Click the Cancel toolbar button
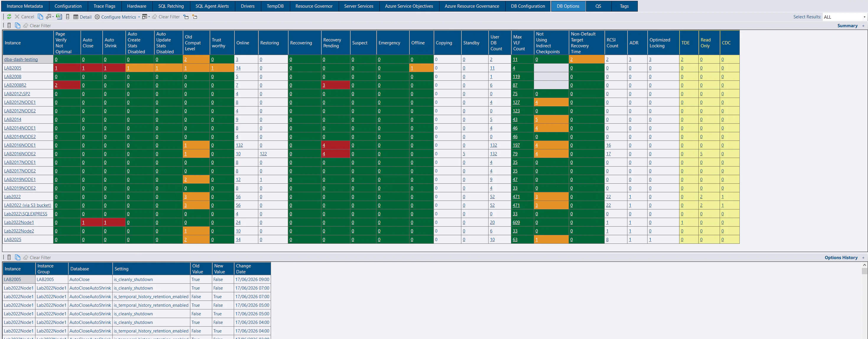The image size is (868, 339). click(24, 17)
